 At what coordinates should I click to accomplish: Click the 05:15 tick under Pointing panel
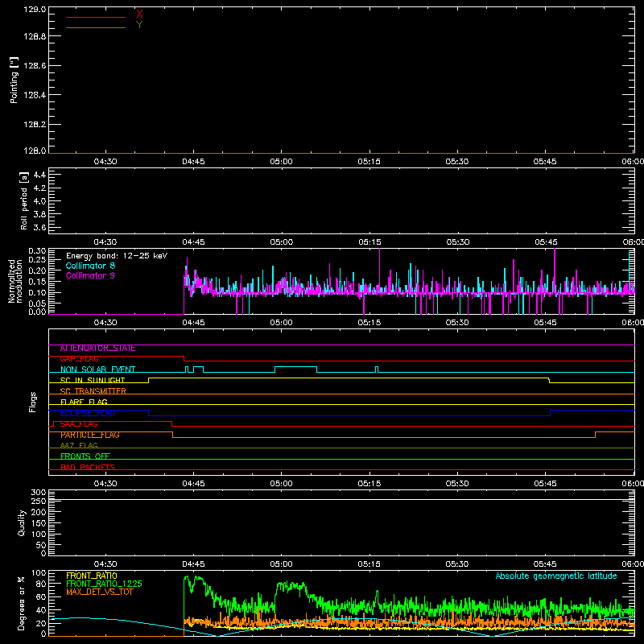tap(369, 162)
